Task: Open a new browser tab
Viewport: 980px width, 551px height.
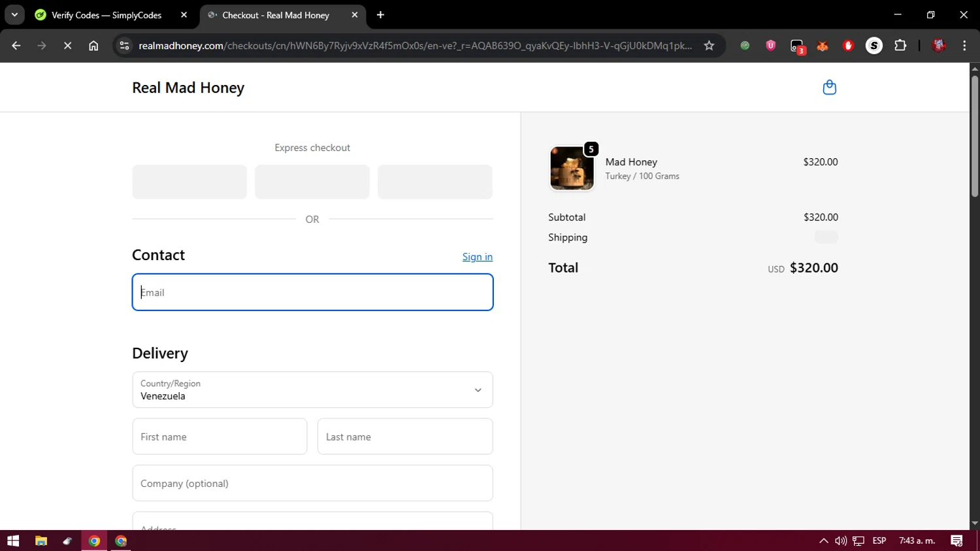Action: tap(380, 15)
